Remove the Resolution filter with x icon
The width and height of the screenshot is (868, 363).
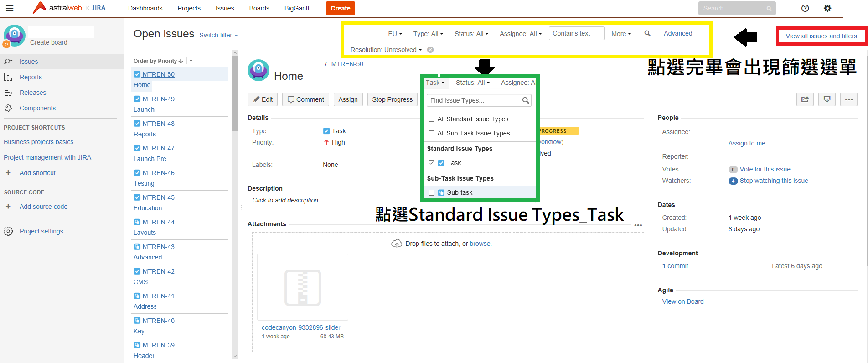430,50
